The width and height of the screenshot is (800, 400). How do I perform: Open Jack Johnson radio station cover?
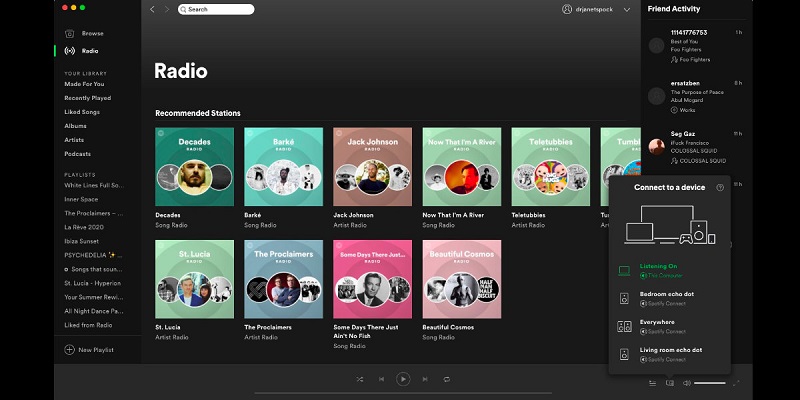pos(372,167)
